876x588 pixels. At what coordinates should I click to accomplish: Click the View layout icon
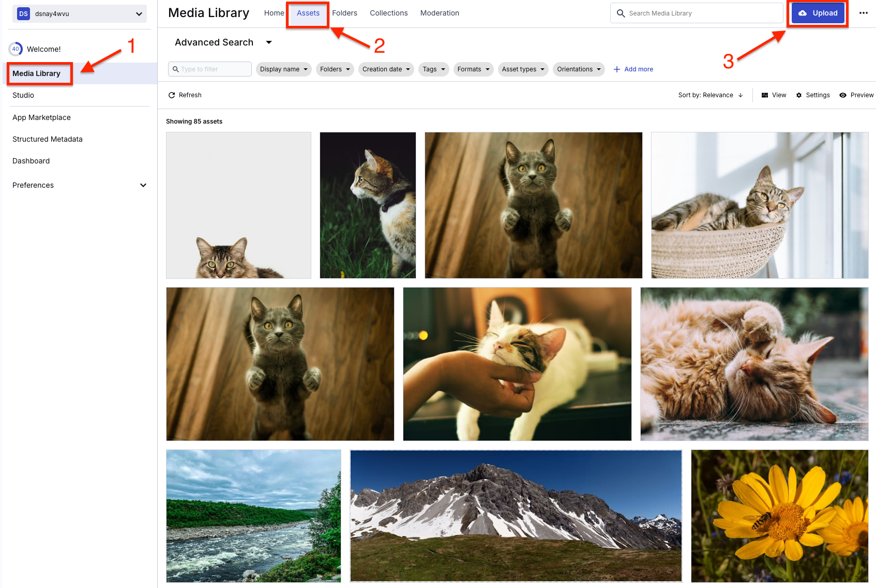[x=765, y=95]
